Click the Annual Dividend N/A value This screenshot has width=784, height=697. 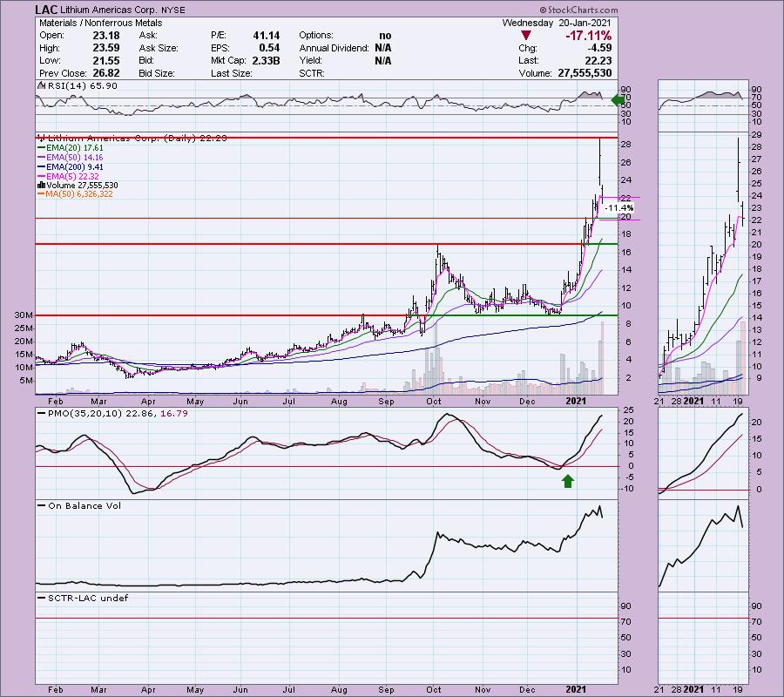[x=383, y=48]
